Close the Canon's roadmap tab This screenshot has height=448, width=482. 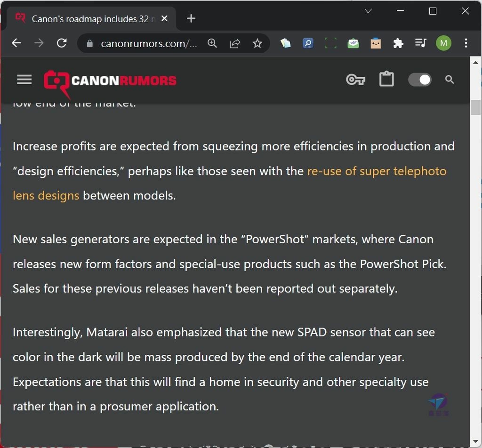164,18
